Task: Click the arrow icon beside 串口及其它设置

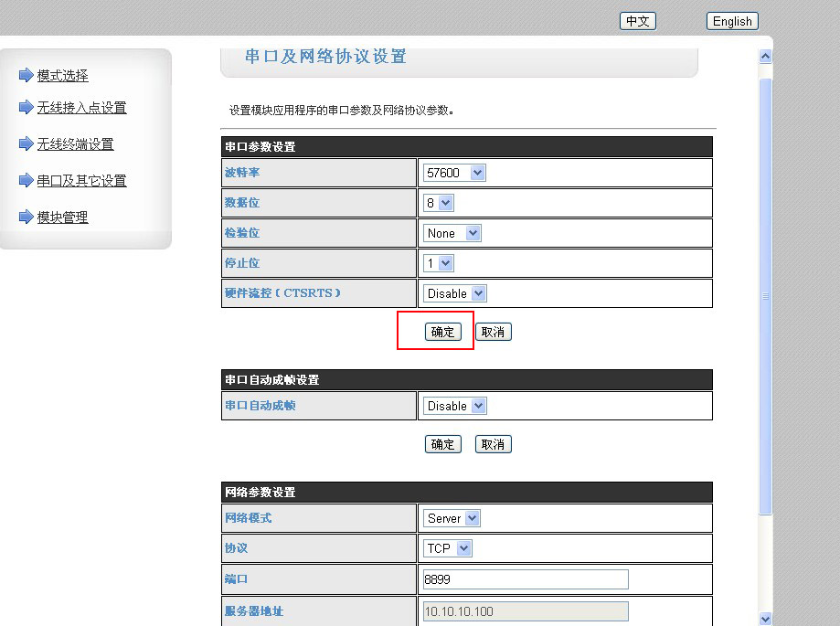Action: tap(26, 180)
